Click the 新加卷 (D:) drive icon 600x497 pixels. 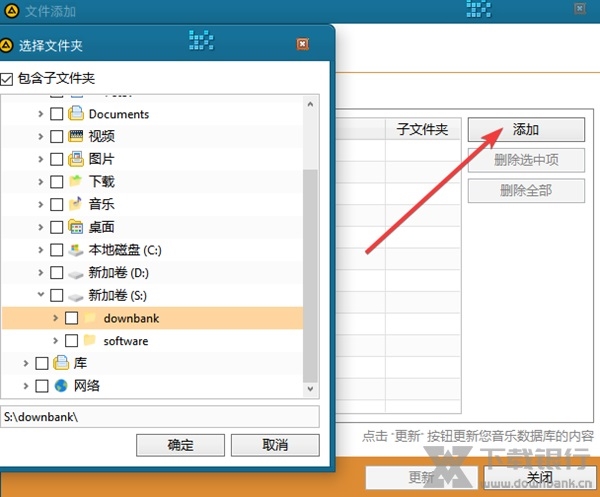(76, 274)
